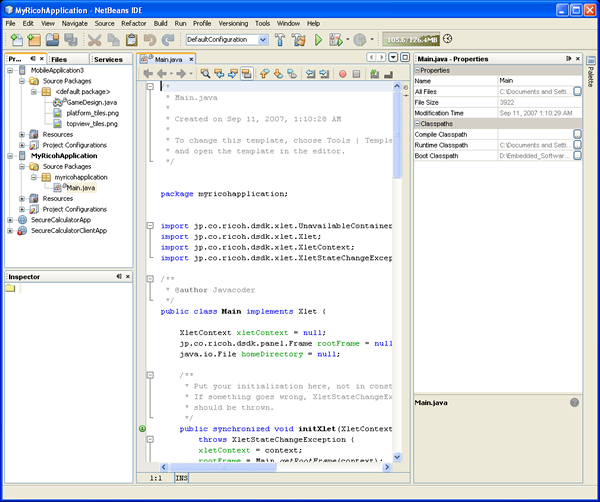Click the memory usage heap indicator
Image resolution: width=600 pixels, height=502 pixels.
(411, 39)
